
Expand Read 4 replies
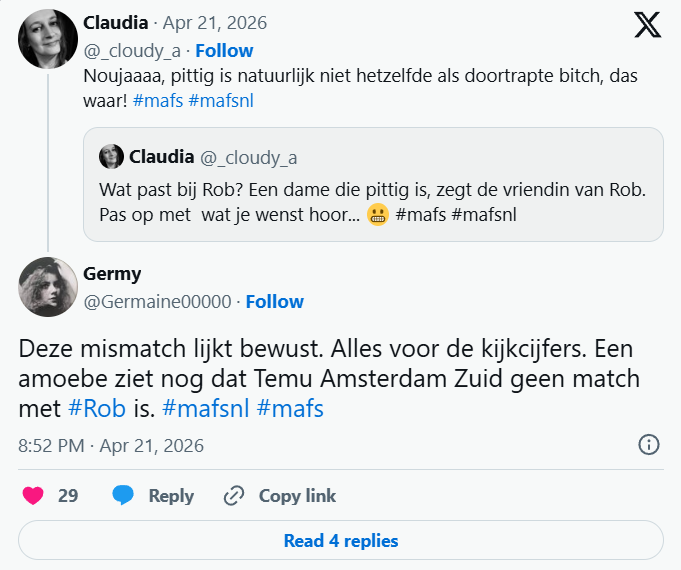tap(341, 541)
